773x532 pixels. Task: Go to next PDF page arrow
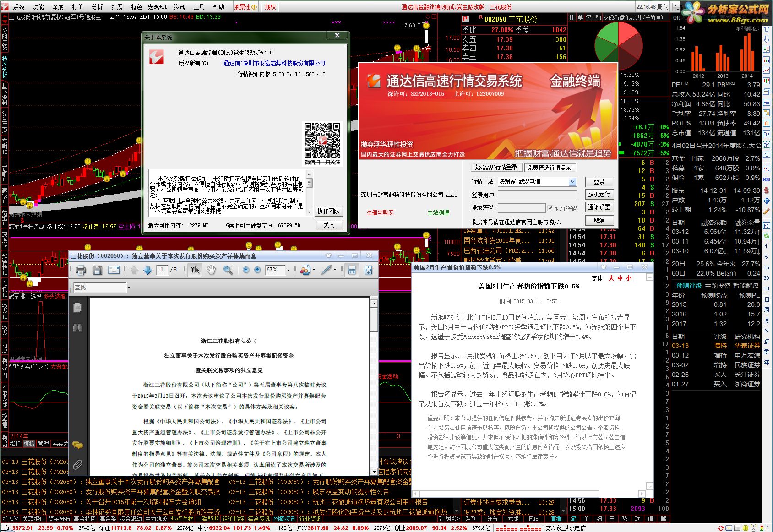pyautogui.click(x=147, y=270)
